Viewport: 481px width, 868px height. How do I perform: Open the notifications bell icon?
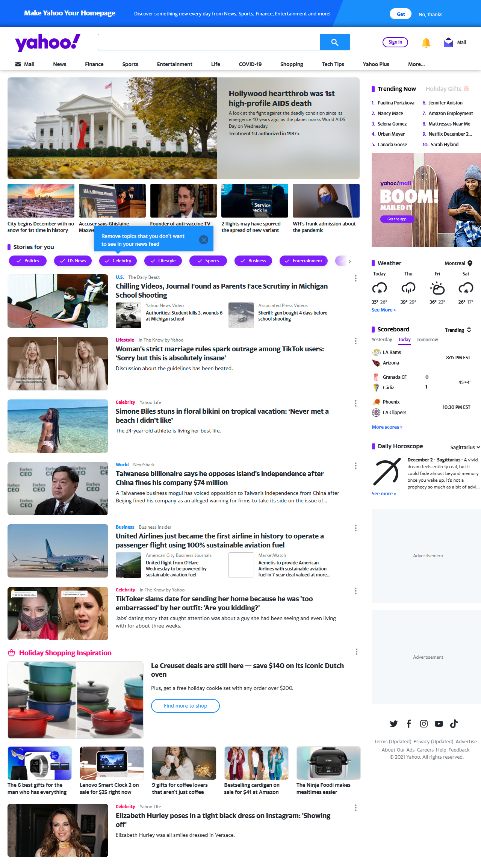[x=426, y=42]
